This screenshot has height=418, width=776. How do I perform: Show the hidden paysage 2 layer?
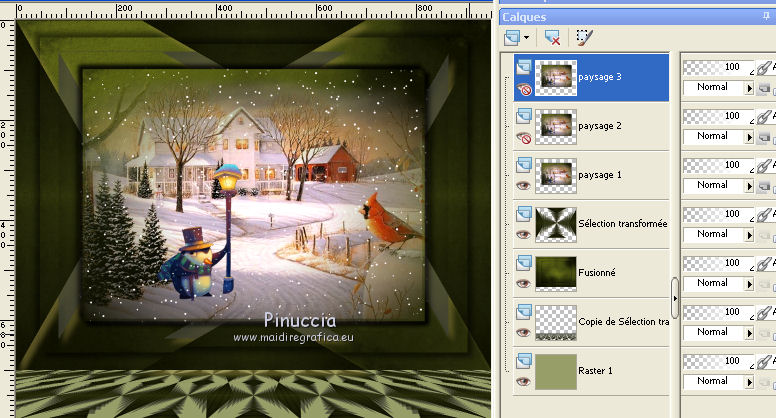[x=524, y=139]
